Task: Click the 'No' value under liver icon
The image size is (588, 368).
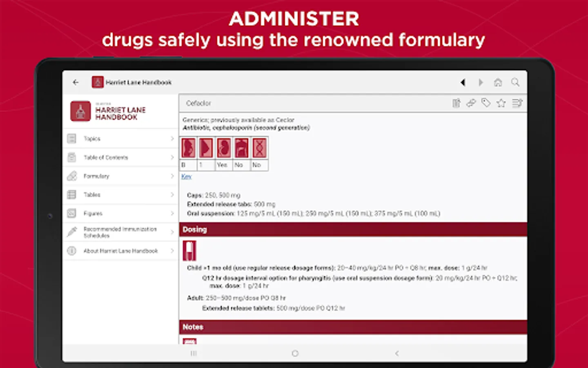Action: [239, 165]
